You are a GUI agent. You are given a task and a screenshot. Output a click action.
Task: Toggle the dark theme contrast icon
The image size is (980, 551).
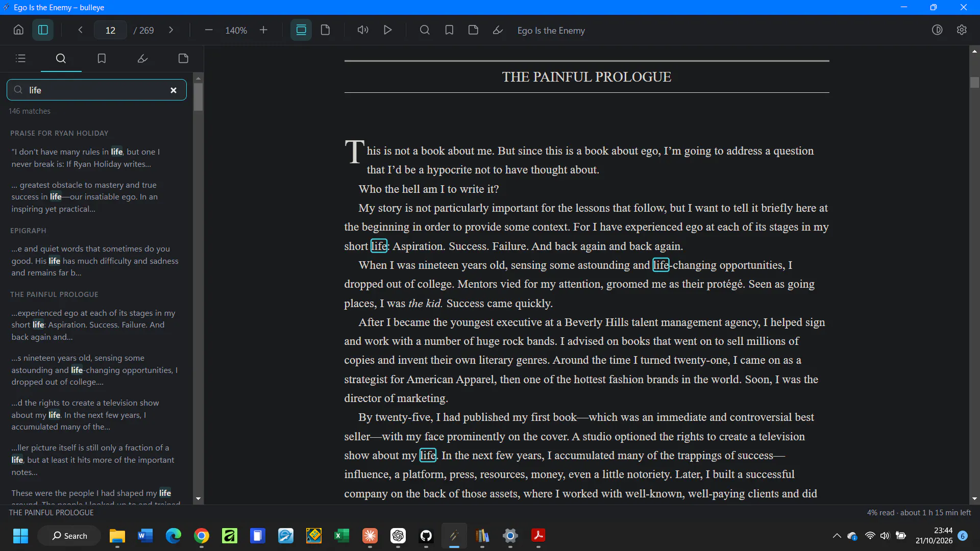pos(937,30)
